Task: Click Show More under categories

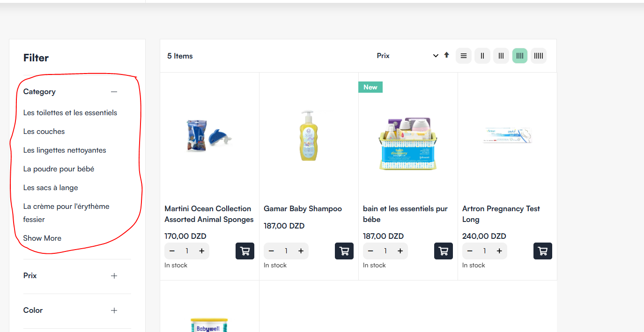Action: (x=42, y=238)
